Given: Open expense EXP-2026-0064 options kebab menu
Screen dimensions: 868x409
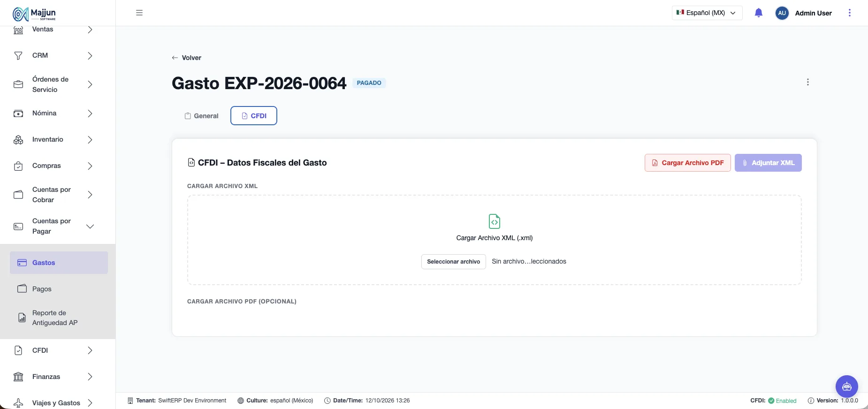Looking at the screenshot, I should pos(808,82).
